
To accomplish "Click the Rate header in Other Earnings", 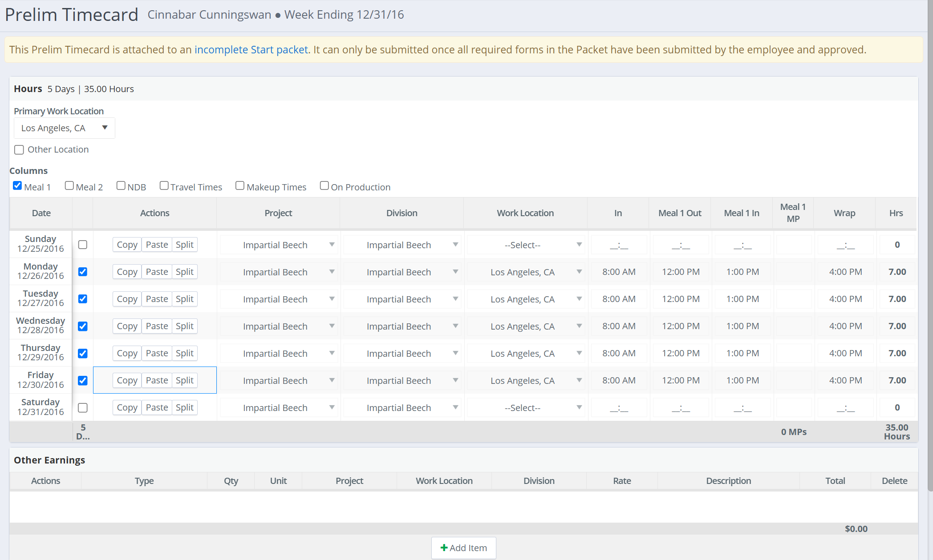I will (622, 481).
